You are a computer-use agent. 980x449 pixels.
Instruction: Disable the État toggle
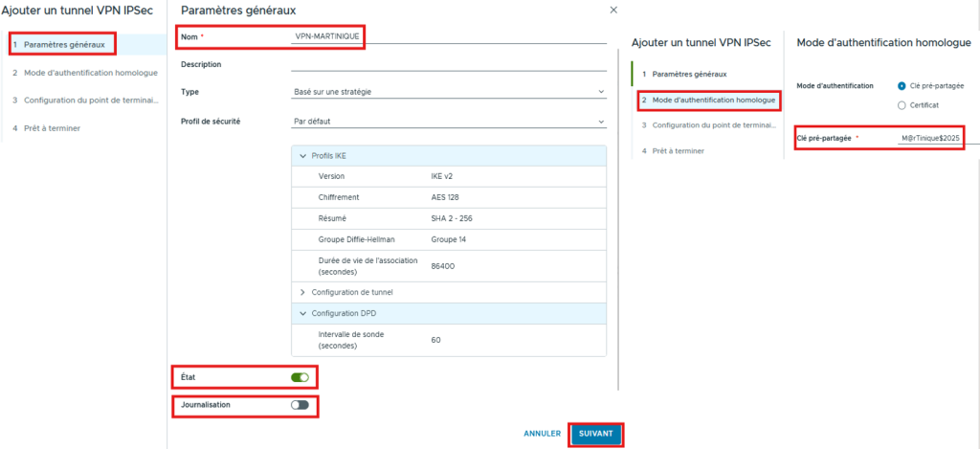[x=300, y=377]
